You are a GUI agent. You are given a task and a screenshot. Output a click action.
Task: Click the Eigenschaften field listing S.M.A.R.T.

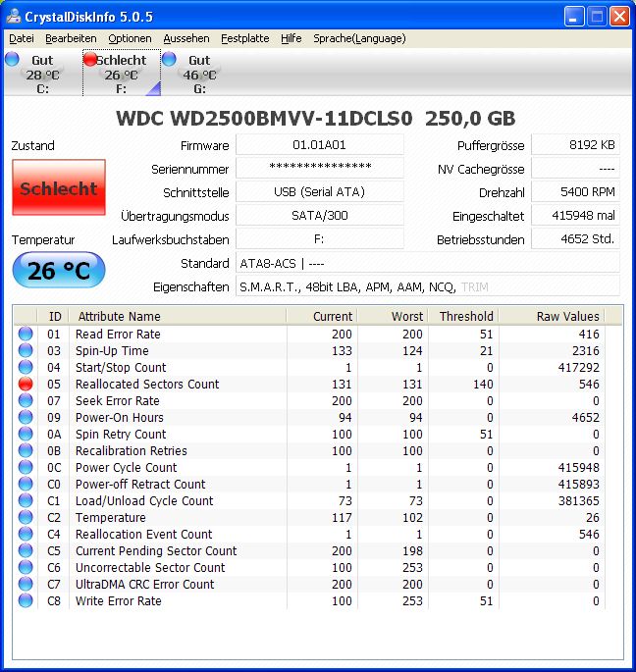(x=428, y=286)
